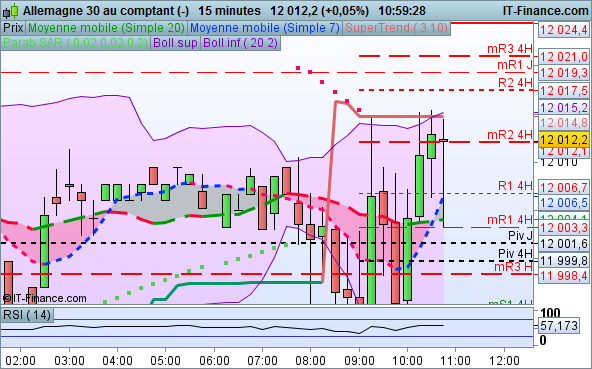Click the 12 019,3 price level label
592x369 pixels.
tap(564, 73)
